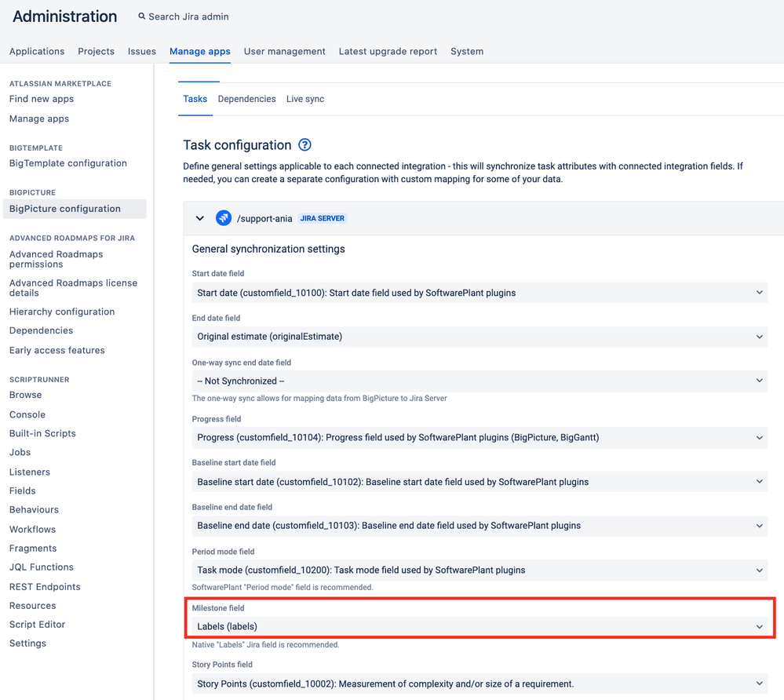Open REST Endpoints link
This screenshot has width=784, height=700.
point(45,586)
